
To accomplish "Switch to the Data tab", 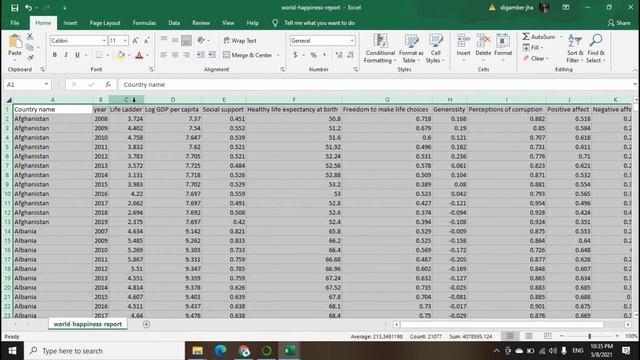I will 174,23.
